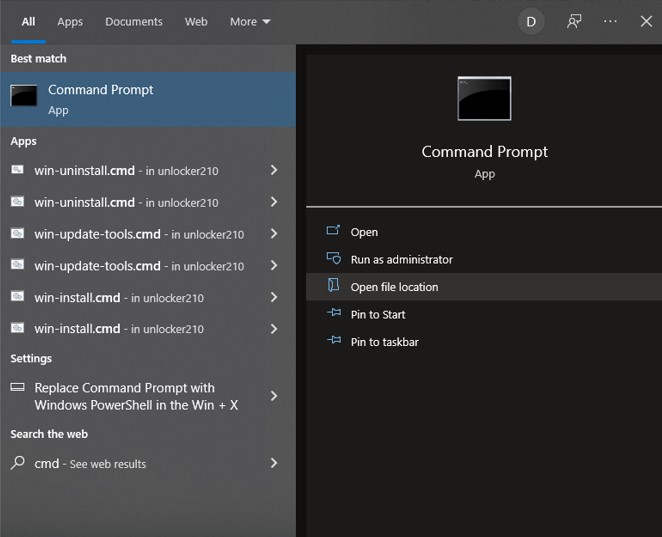Click the large Command Prompt icon in preview pane
Image resolution: width=662 pixels, height=537 pixels.
484,99
